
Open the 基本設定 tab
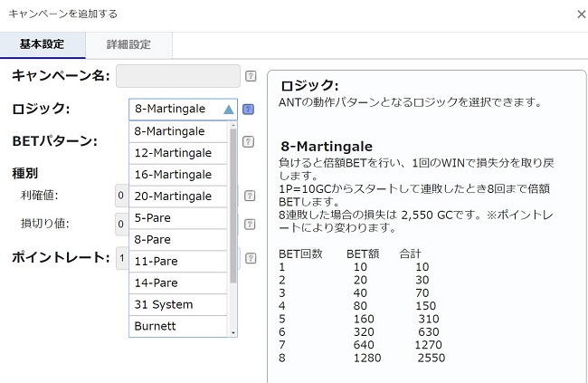pyautogui.click(x=43, y=44)
